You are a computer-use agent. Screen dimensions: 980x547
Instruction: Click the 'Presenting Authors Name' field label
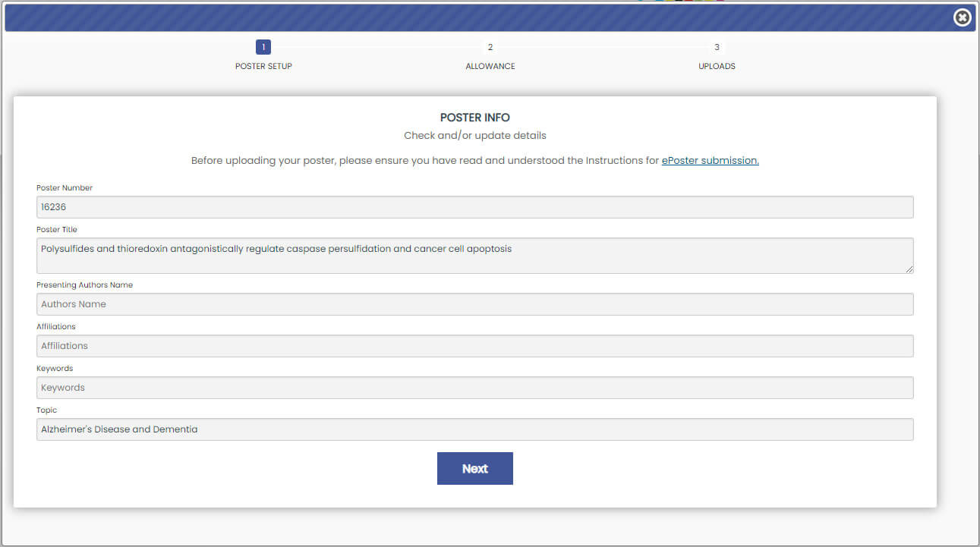(84, 285)
